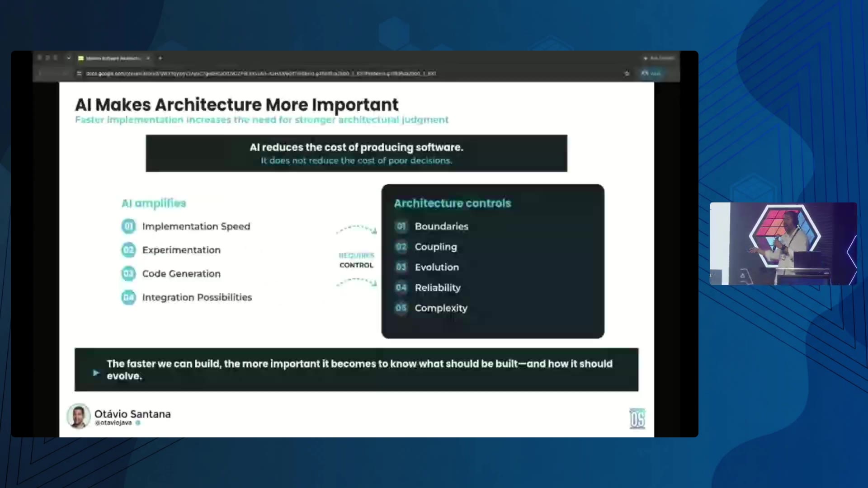Open the tab search dropdown chevron
Viewport: 868px width, 488px height.
click(x=68, y=58)
